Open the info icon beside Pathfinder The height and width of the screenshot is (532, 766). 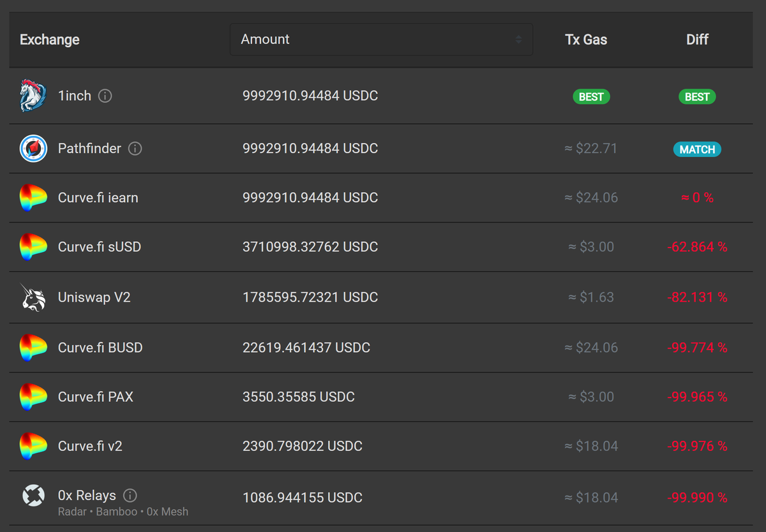(x=135, y=149)
